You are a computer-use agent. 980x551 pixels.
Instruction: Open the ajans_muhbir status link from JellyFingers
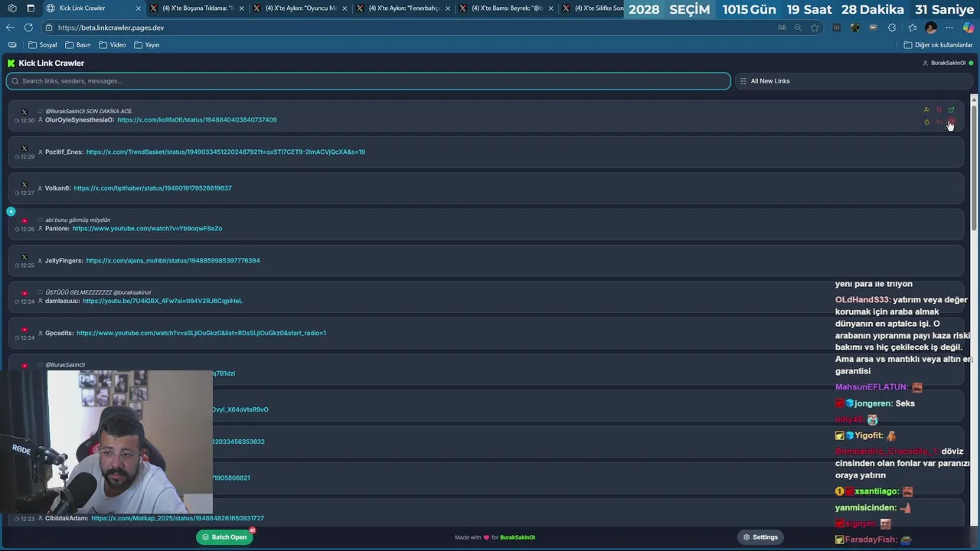pos(173,261)
